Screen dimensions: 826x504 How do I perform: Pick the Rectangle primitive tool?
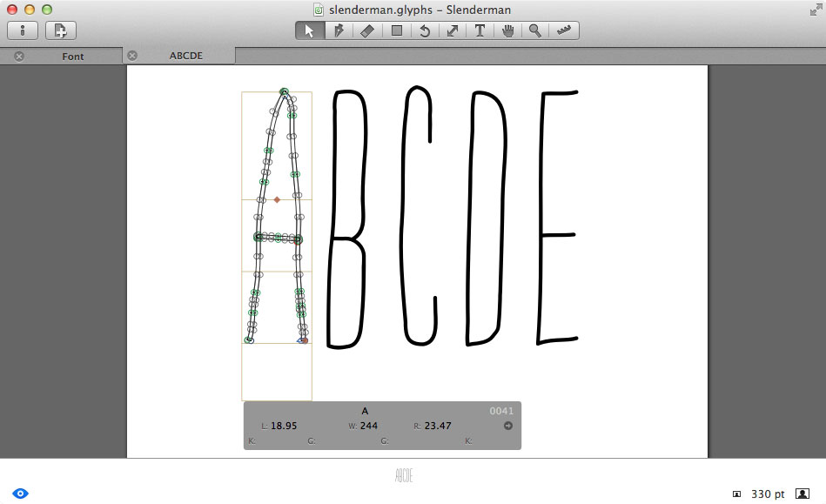[x=397, y=30]
